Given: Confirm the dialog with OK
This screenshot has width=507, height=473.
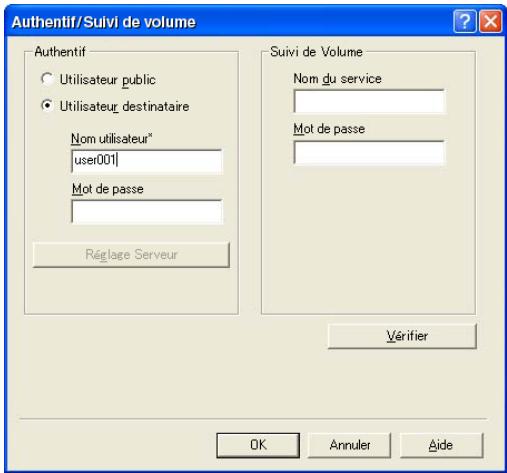Looking at the screenshot, I should [x=258, y=445].
